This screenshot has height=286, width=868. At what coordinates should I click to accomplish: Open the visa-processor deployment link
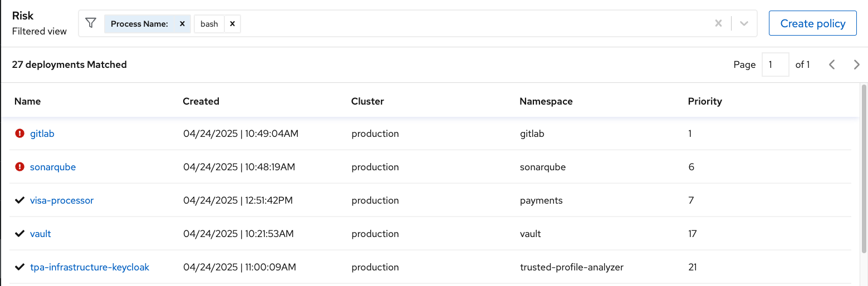pyautogui.click(x=62, y=200)
